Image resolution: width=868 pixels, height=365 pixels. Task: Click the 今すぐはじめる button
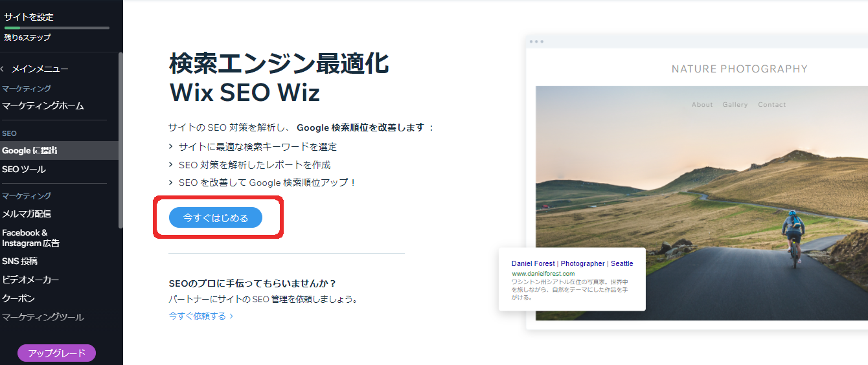click(216, 218)
